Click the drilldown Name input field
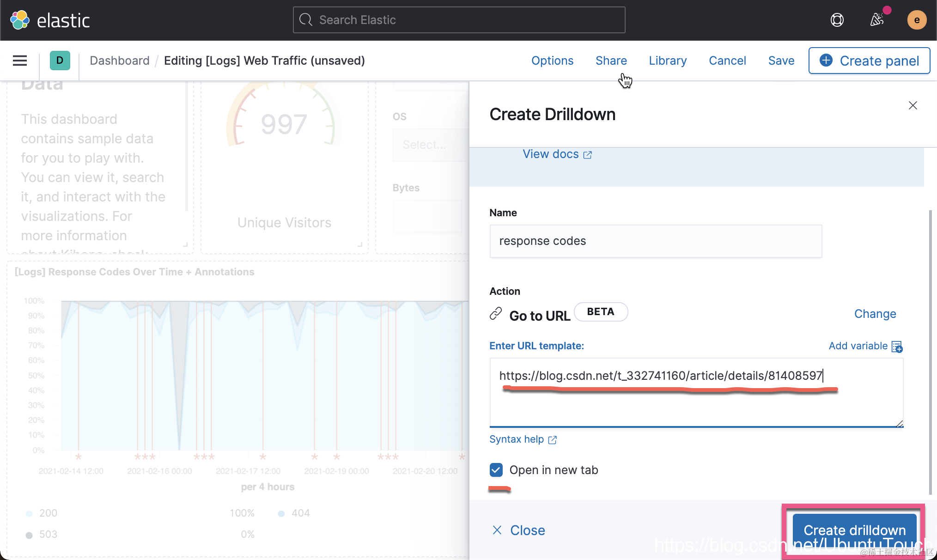 coord(655,241)
